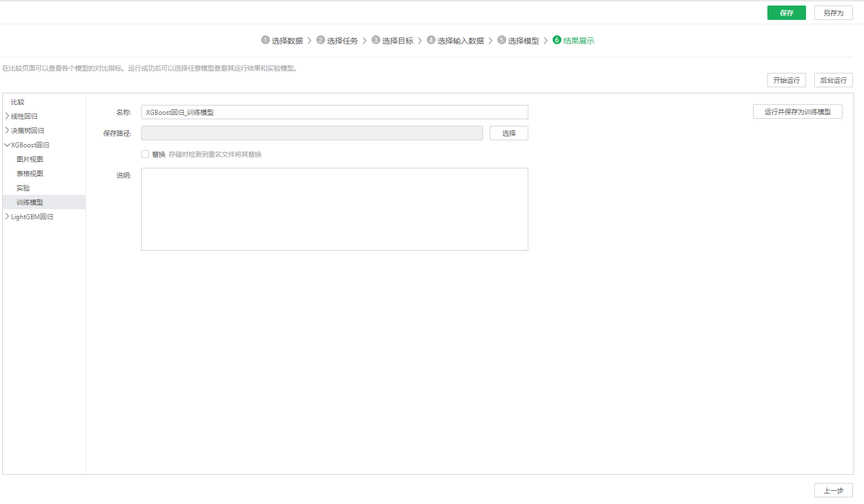Collapse the XGBoost回归 tree node
This screenshot has width=864, height=504.
coord(7,145)
